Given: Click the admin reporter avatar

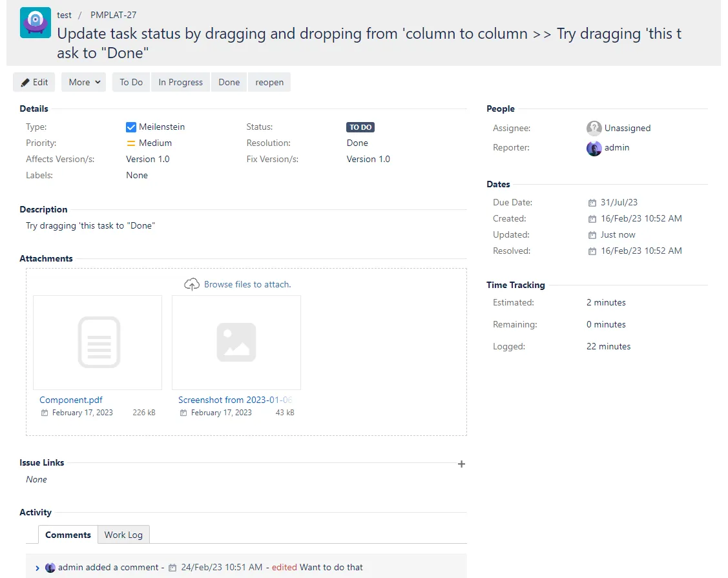Looking at the screenshot, I should tap(594, 148).
